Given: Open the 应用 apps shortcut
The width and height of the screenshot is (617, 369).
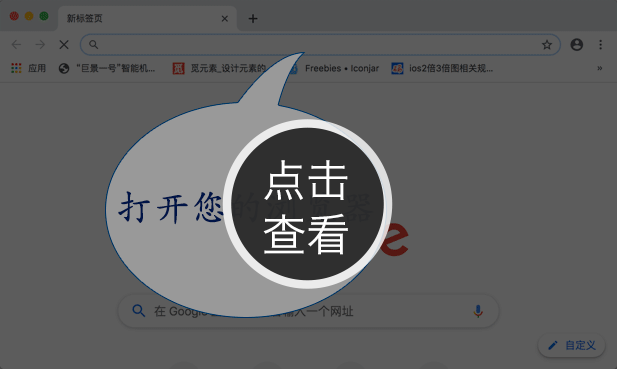Looking at the screenshot, I should pyautogui.click(x=28, y=68).
